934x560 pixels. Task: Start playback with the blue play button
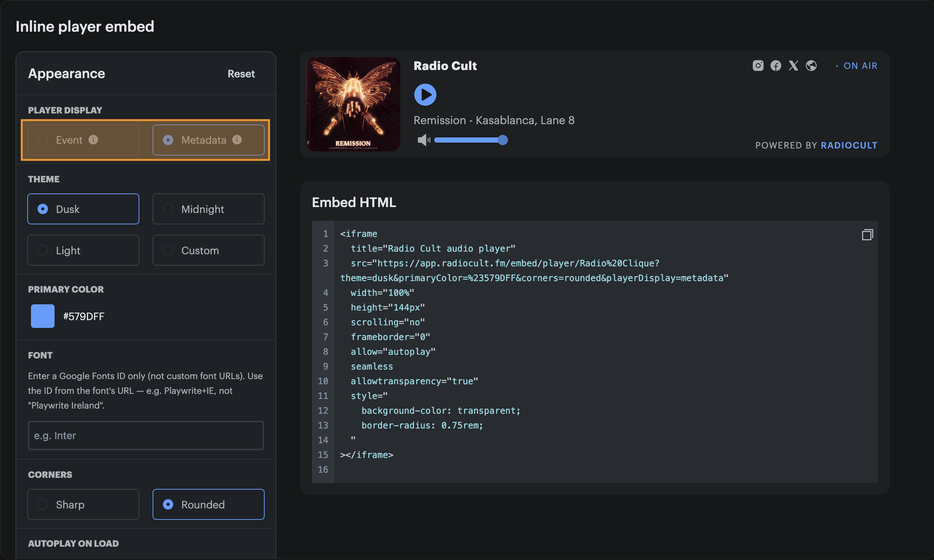point(425,94)
